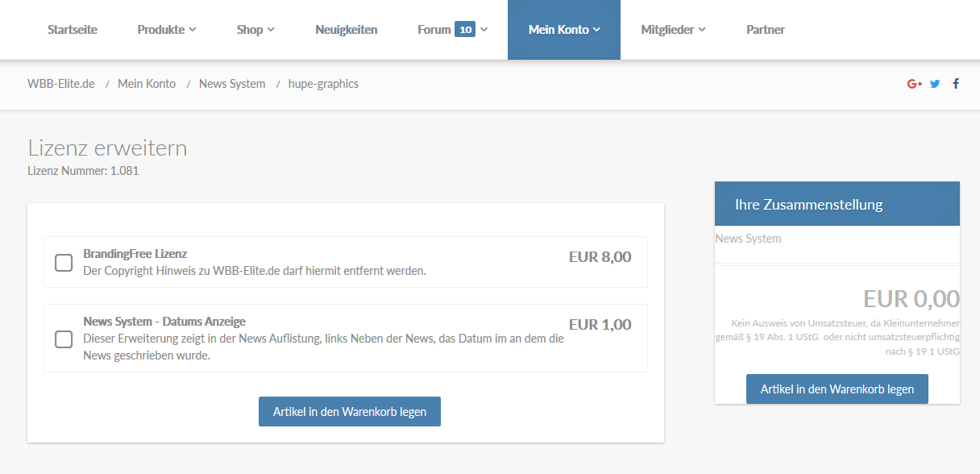980x474 pixels.
Task: Expand the Forum dropdown arrow
Action: tap(484, 30)
